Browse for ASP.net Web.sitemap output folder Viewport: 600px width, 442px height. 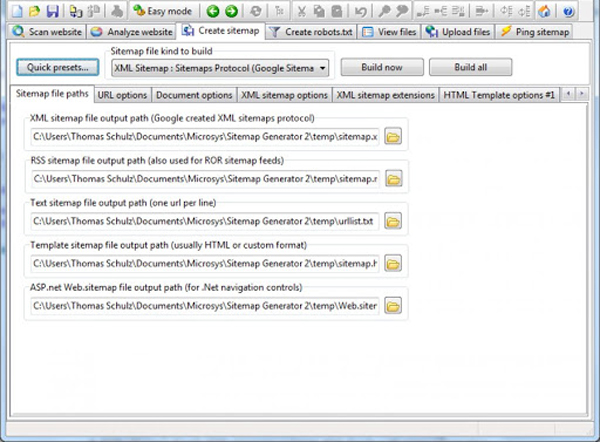point(393,306)
